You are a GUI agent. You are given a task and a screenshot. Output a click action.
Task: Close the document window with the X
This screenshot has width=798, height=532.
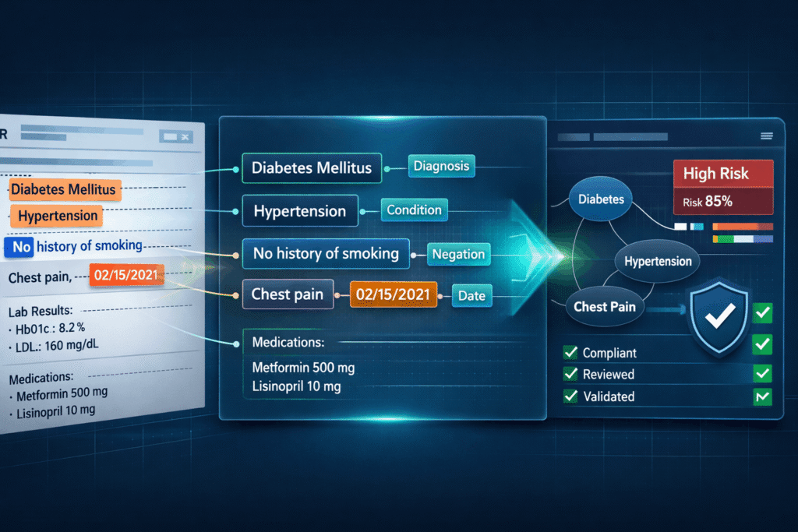click(186, 136)
